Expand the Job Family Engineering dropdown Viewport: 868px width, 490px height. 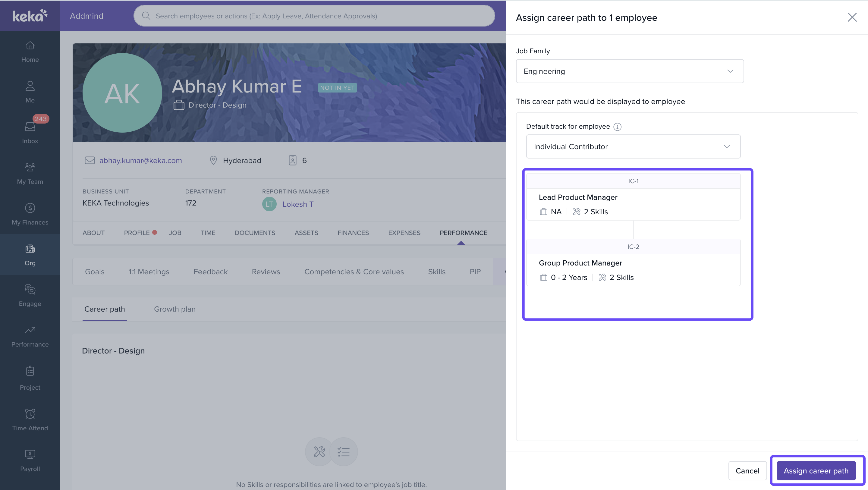[x=629, y=71]
